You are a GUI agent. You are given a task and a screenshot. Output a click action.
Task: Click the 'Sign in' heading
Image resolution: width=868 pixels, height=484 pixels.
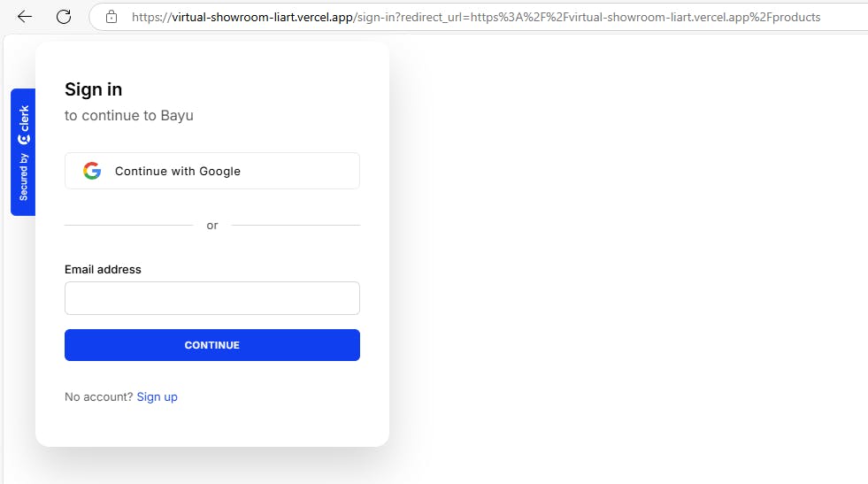93,89
